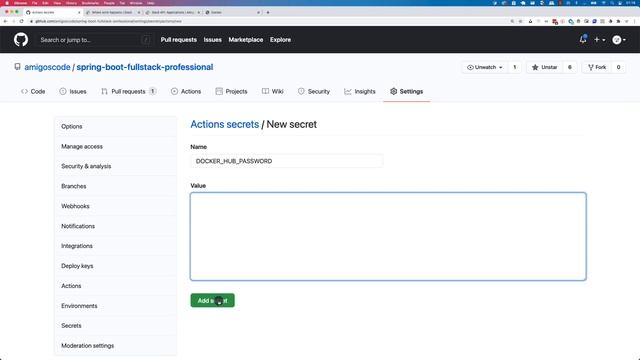The height and width of the screenshot is (360, 640).
Task: Click the code brackets icon on the Code tab
Action: [24, 91]
